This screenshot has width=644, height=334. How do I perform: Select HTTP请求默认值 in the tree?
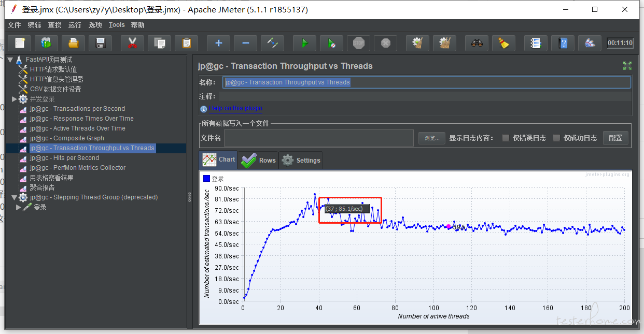click(x=53, y=69)
